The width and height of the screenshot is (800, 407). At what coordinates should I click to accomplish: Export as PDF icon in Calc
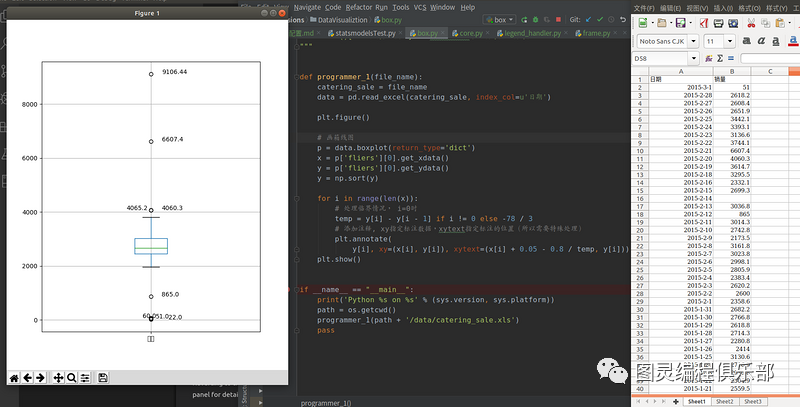704,23
